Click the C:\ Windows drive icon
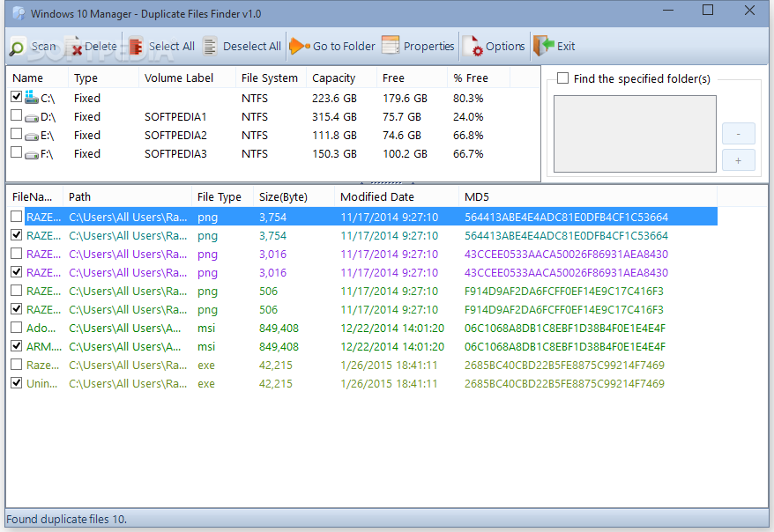 (32, 97)
